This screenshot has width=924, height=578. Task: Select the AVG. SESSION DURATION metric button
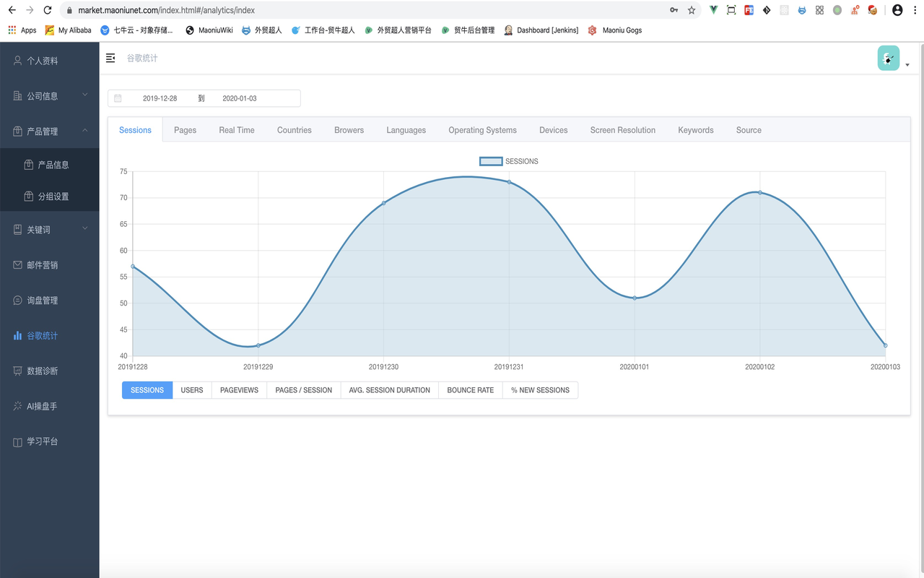pyautogui.click(x=390, y=390)
